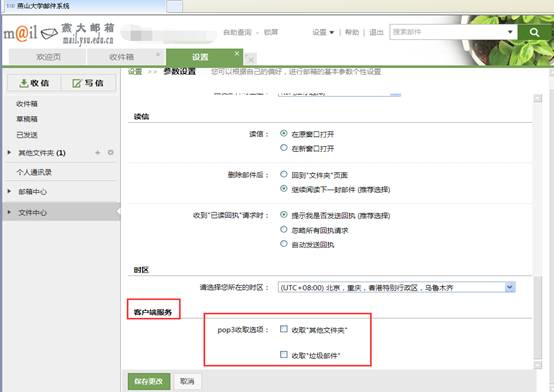The width and height of the screenshot is (554, 392).
Task: Choose 继续阅读下一封邮件 radio option
Action: [x=283, y=188]
